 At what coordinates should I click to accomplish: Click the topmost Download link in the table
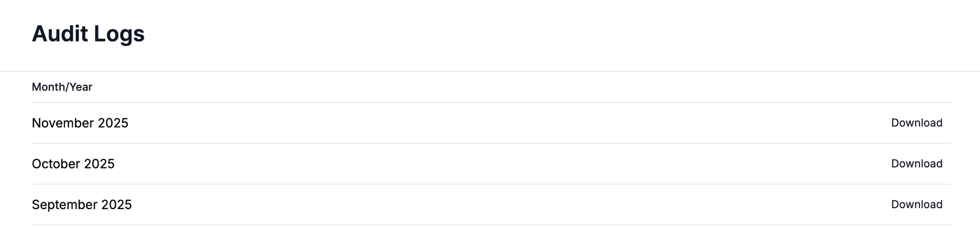[x=916, y=123]
